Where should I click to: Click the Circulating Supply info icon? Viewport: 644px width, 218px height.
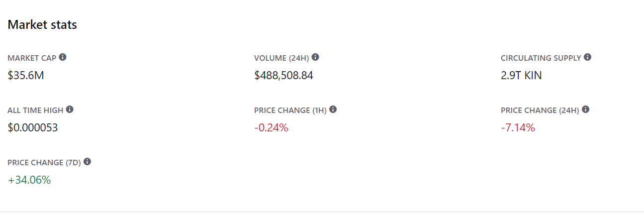click(x=587, y=57)
